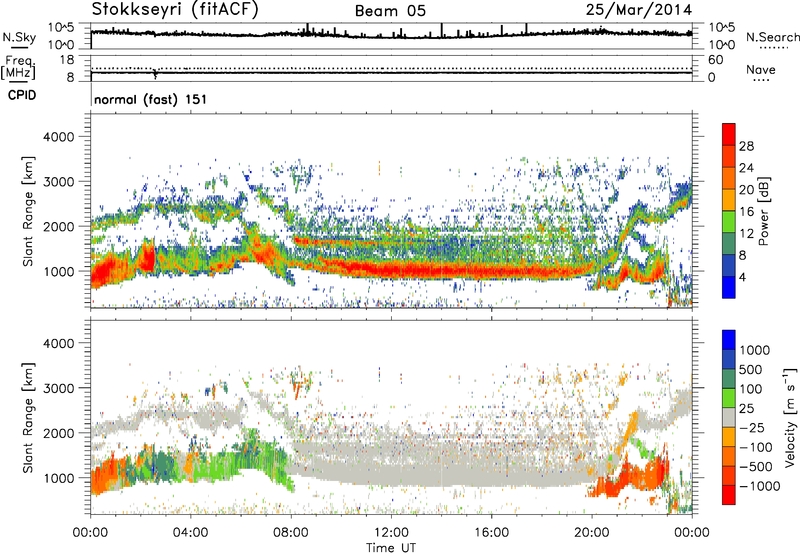Click the 'N.Search' legend label
Image resolution: width=800 pixels, height=554 pixels.
point(772,37)
